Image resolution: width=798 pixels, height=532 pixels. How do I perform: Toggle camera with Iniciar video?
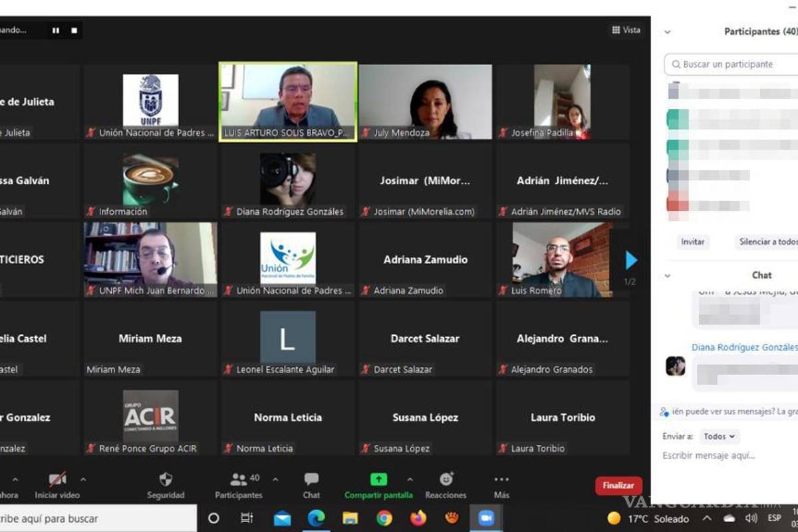pos(57,479)
